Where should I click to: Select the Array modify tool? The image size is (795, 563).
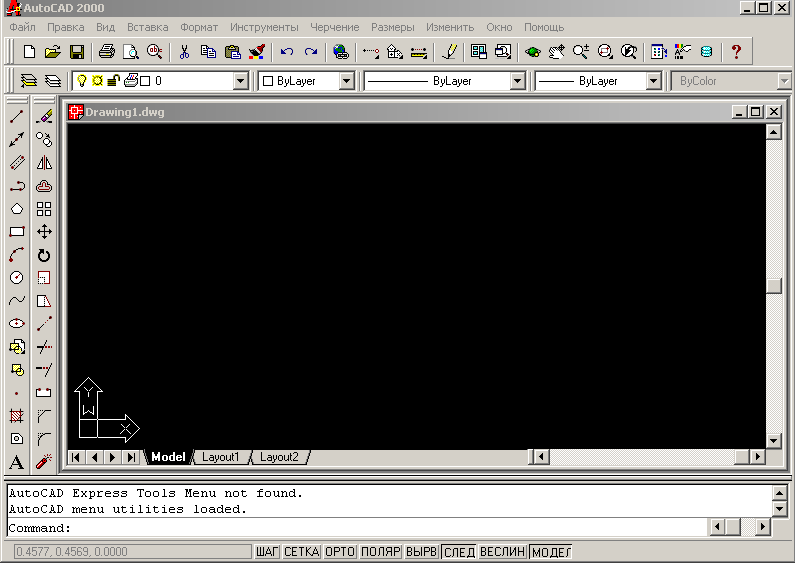pyautogui.click(x=44, y=209)
